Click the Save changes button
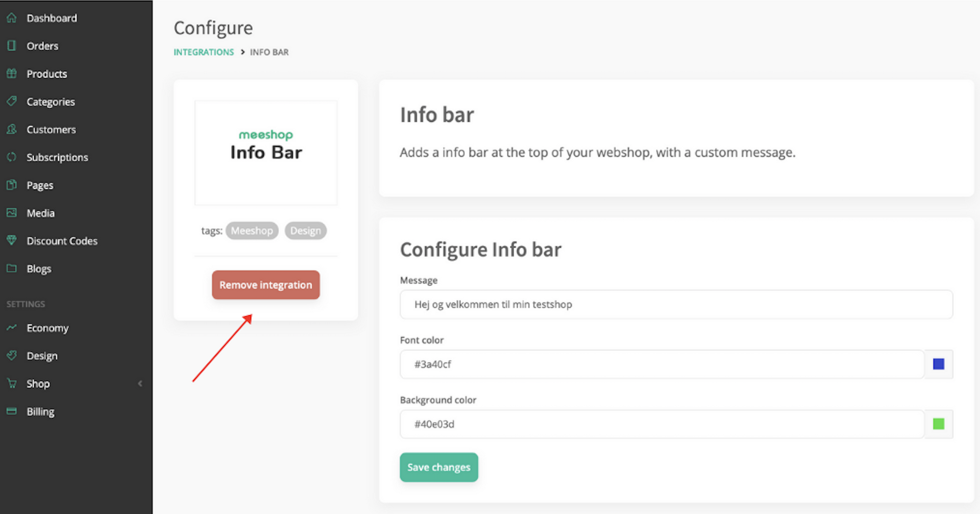This screenshot has height=514, width=980. click(x=439, y=467)
